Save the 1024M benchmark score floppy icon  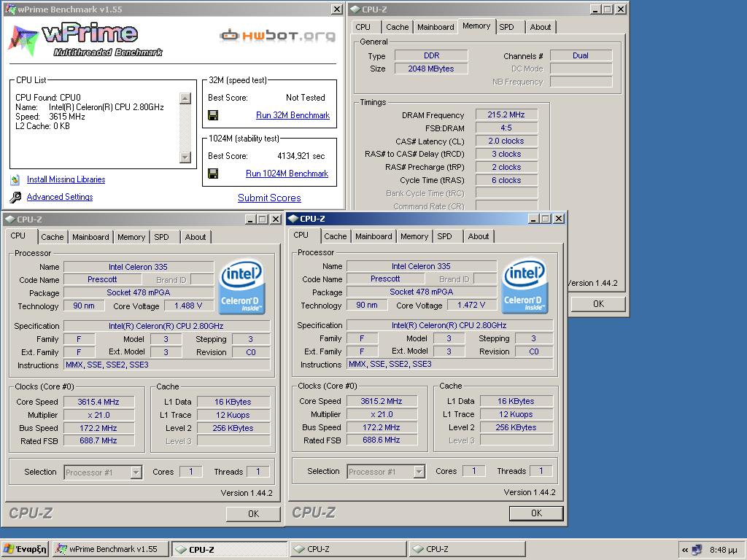pyautogui.click(x=213, y=174)
